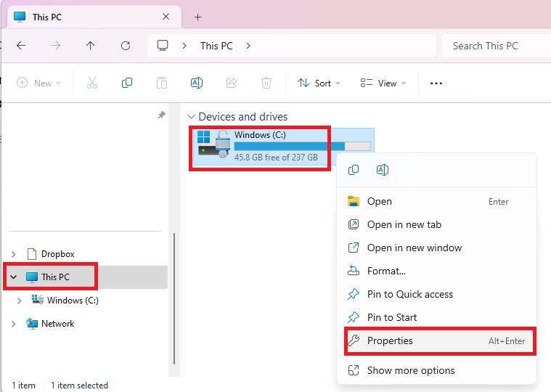551x392 pixels.
Task: Select the This PC tab
Action: coord(94,17)
